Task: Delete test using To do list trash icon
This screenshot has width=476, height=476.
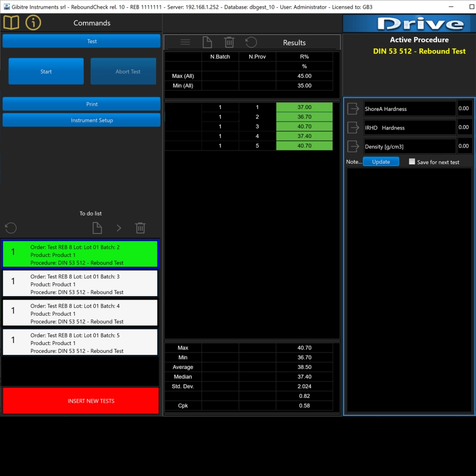Action: coord(140,228)
